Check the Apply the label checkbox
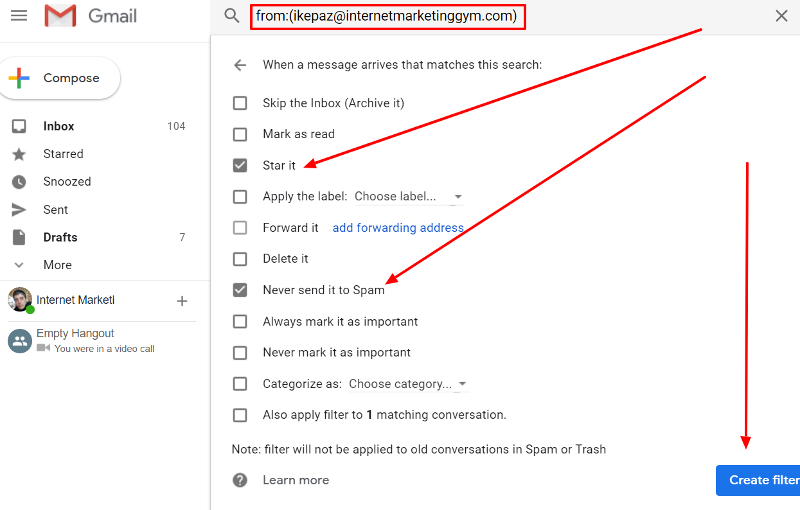Screen dimensions: 800x510 coord(240,196)
